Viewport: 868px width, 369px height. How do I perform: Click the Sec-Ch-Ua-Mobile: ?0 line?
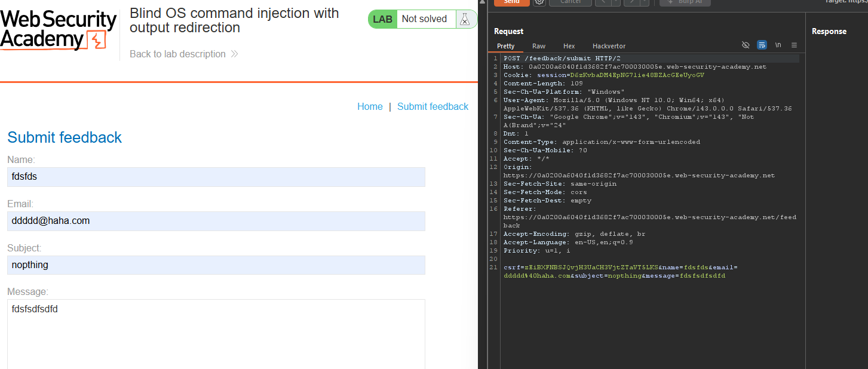545,150
